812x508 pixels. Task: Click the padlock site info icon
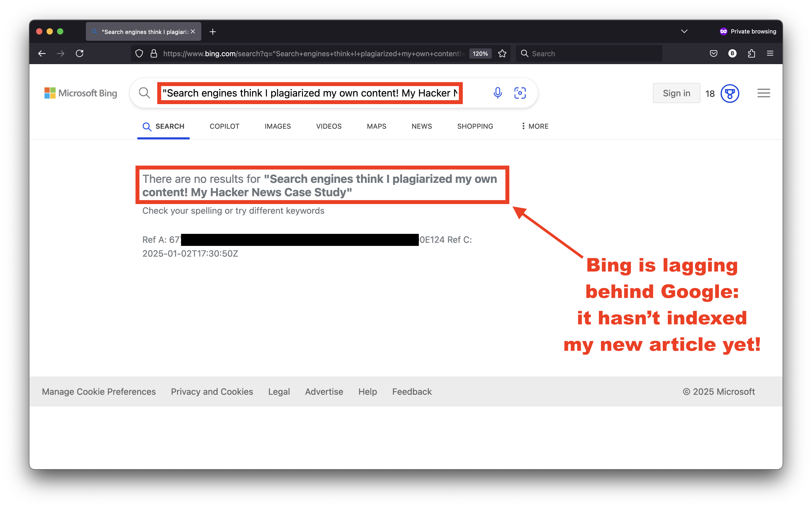(154, 53)
